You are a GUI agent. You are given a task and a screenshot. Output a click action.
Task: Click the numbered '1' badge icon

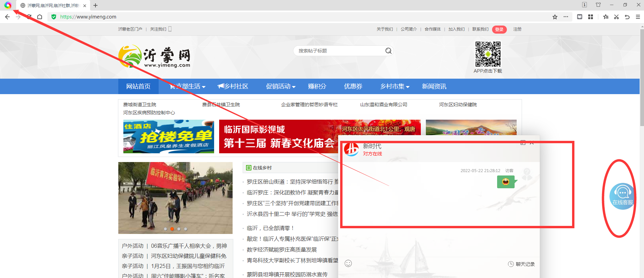click(x=585, y=5)
